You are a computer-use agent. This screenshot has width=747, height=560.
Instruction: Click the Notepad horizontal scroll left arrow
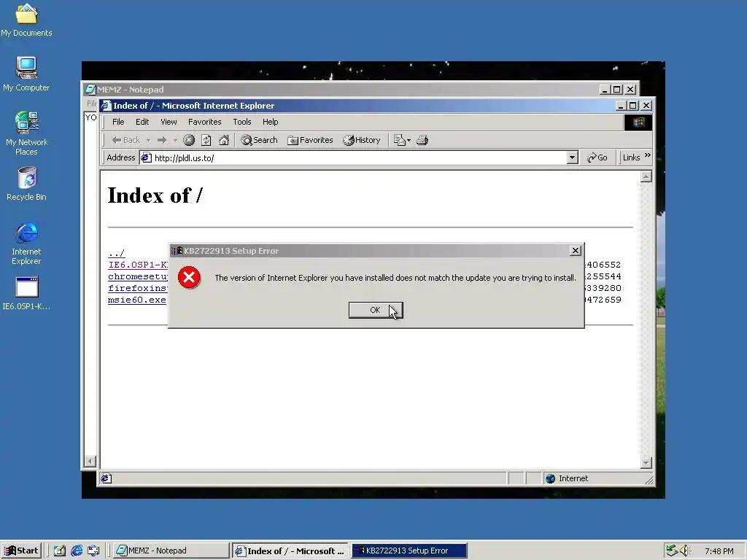click(90, 461)
